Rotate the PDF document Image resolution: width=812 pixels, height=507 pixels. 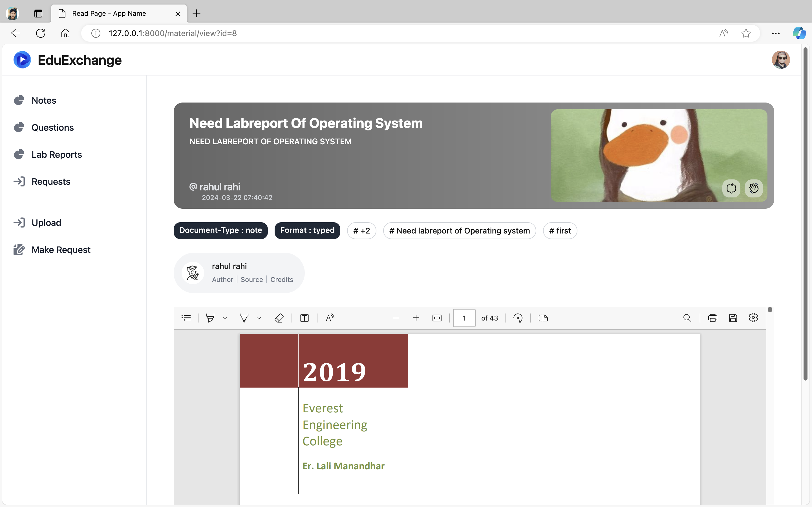point(518,318)
